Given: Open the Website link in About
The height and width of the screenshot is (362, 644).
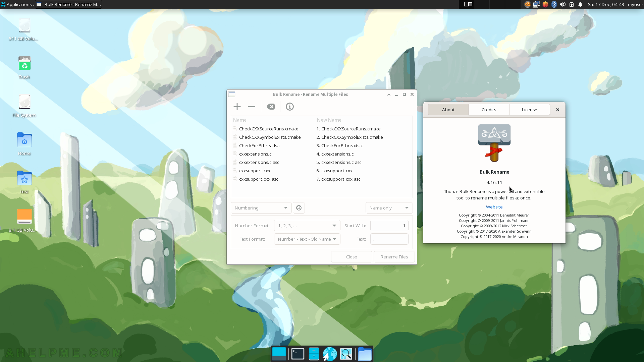Looking at the screenshot, I should 494,207.
